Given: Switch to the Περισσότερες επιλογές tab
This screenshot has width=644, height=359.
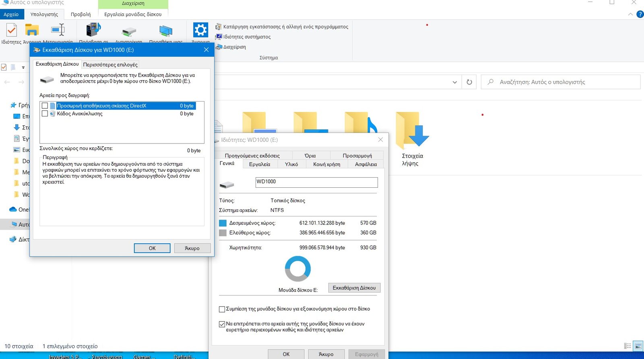Looking at the screenshot, I should 110,64.
